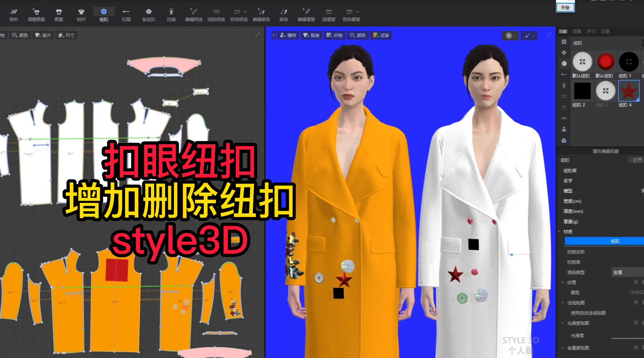Select the 拉链 zipper tool
This screenshot has width=644, height=358.
pos(171,15)
